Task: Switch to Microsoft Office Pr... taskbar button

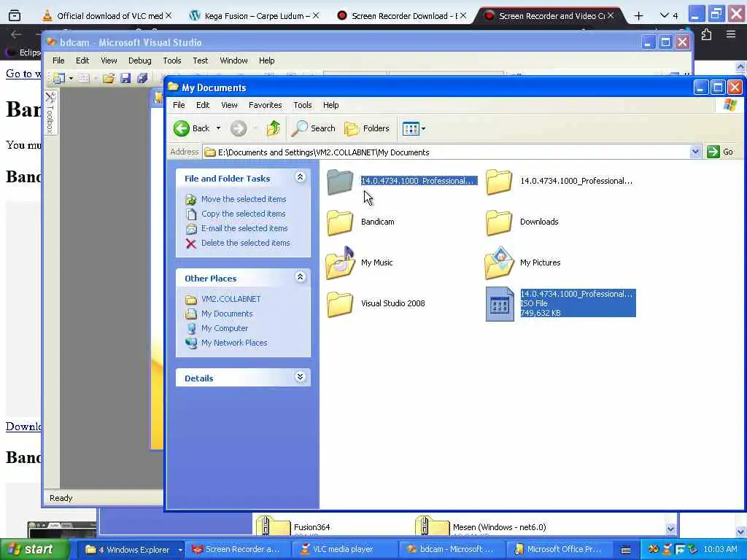Action: pos(558,550)
